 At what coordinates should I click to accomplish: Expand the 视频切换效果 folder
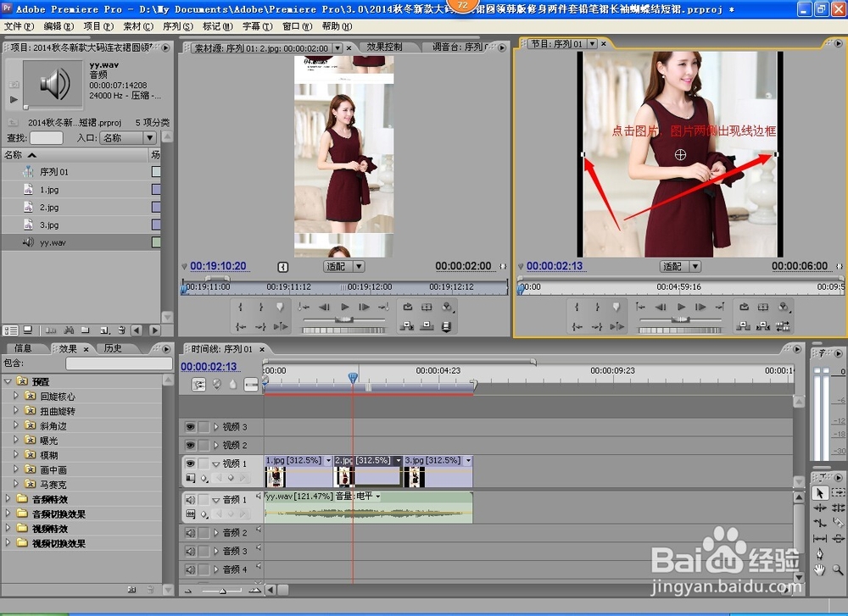coord(8,542)
